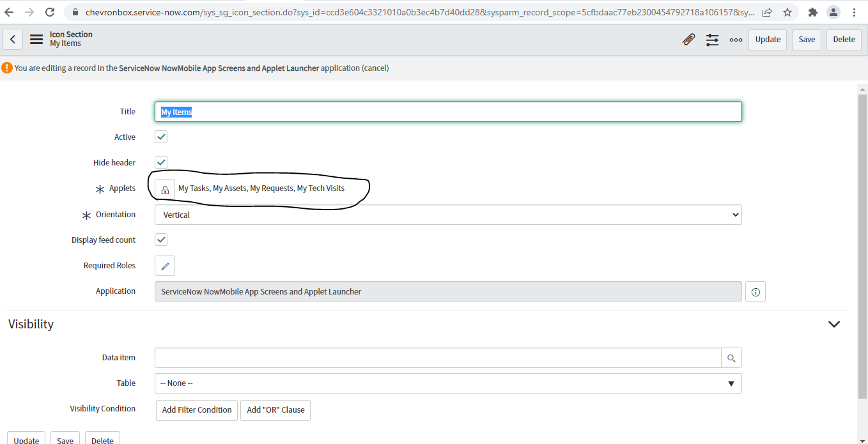This screenshot has width=868, height=444.
Task: Click the Visibility Condition label
Action: [x=102, y=409]
